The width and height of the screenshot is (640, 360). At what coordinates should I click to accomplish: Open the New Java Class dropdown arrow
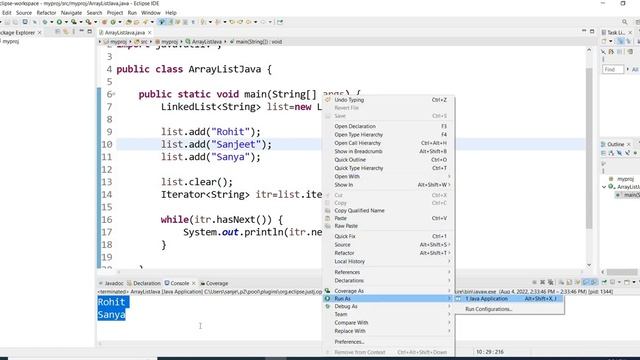pyautogui.click(x=120, y=22)
